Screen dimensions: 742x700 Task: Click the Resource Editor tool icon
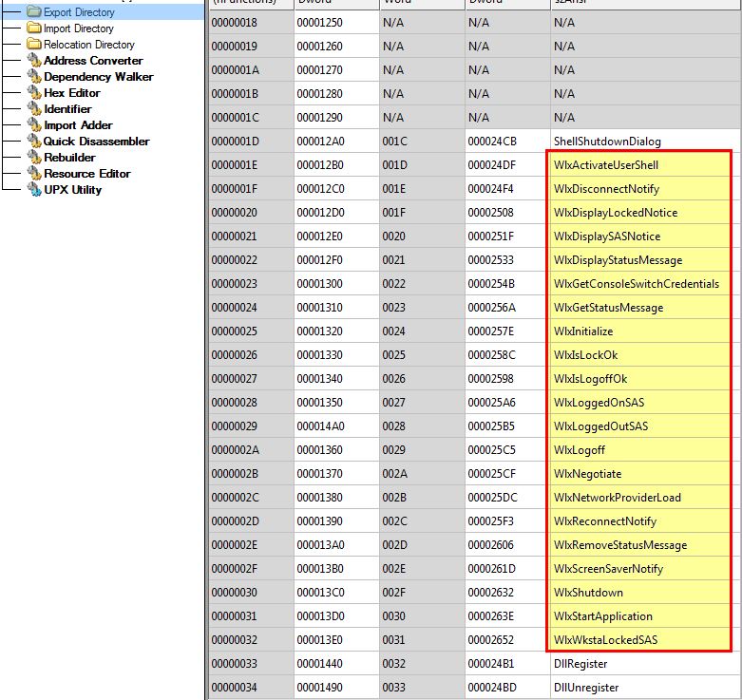coord(34,173)
